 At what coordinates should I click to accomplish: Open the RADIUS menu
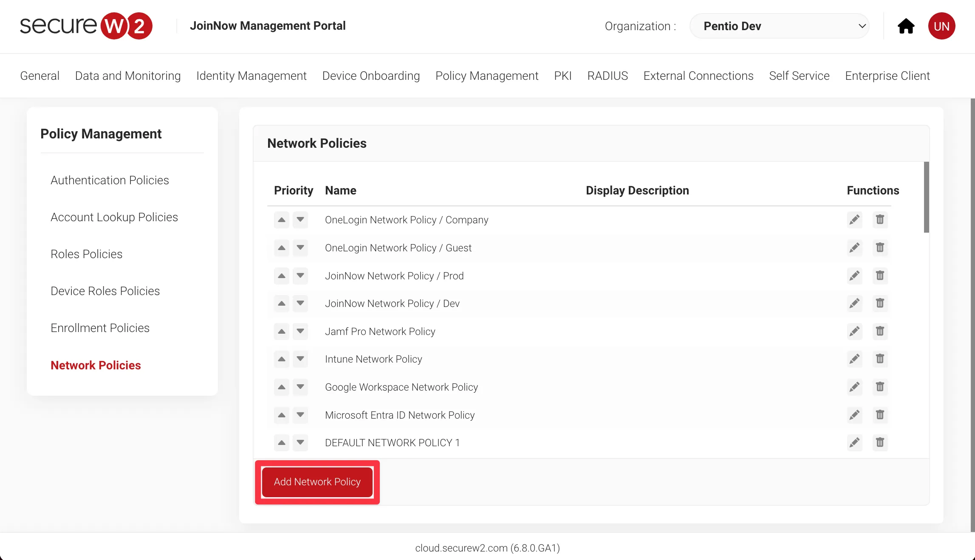coord(607,76)
